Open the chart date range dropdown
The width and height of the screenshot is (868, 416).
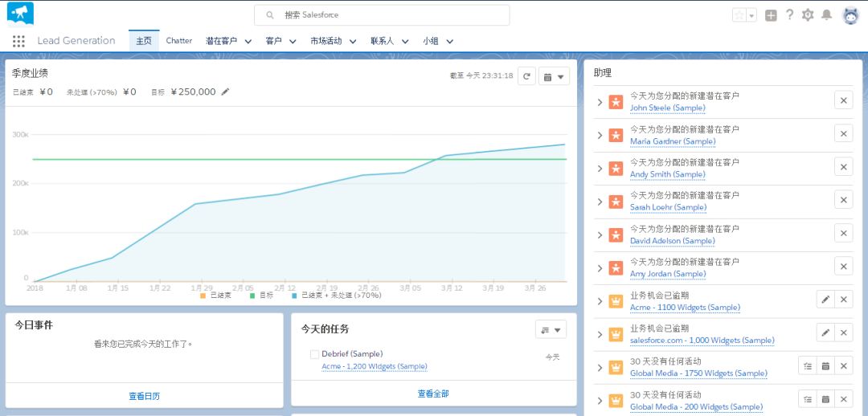click(554, 76)
